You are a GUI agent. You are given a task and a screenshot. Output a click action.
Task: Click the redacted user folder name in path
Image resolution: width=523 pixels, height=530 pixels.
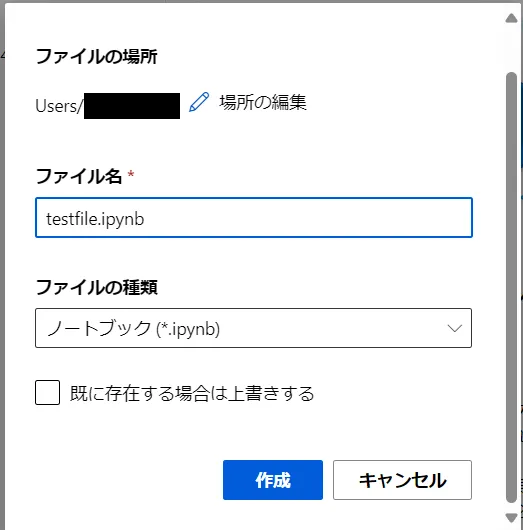pyautogui.click(x=132, y=106)
